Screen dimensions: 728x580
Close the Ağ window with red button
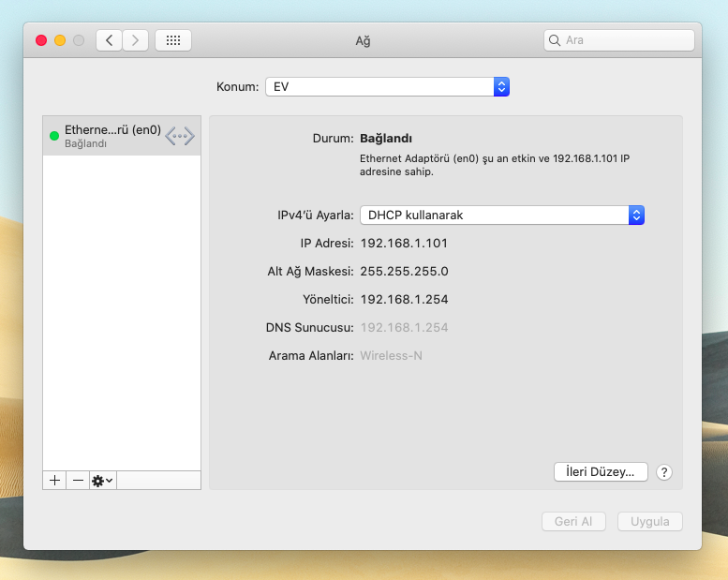coord(41,40)
